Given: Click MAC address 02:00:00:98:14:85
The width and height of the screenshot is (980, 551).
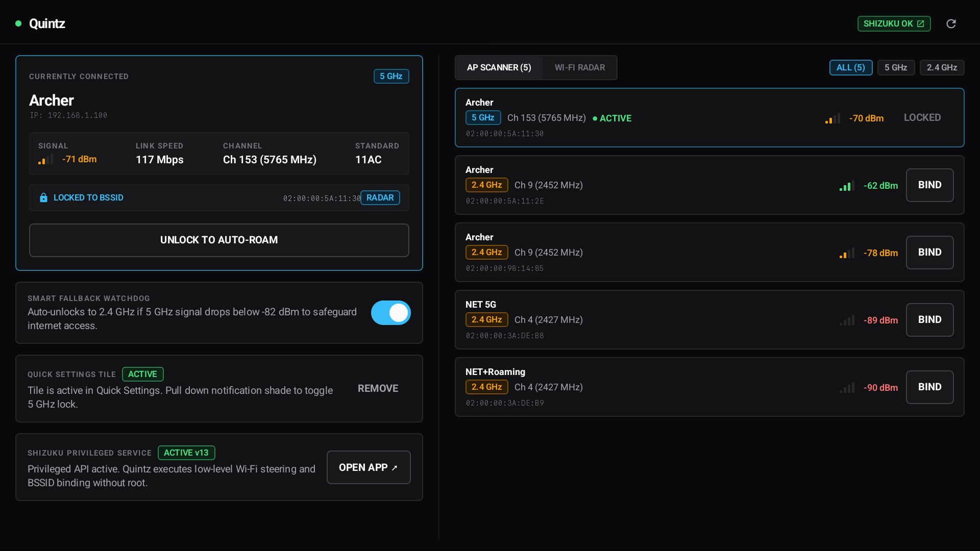Looking at the screenshot, I should (x=505, y=268).
